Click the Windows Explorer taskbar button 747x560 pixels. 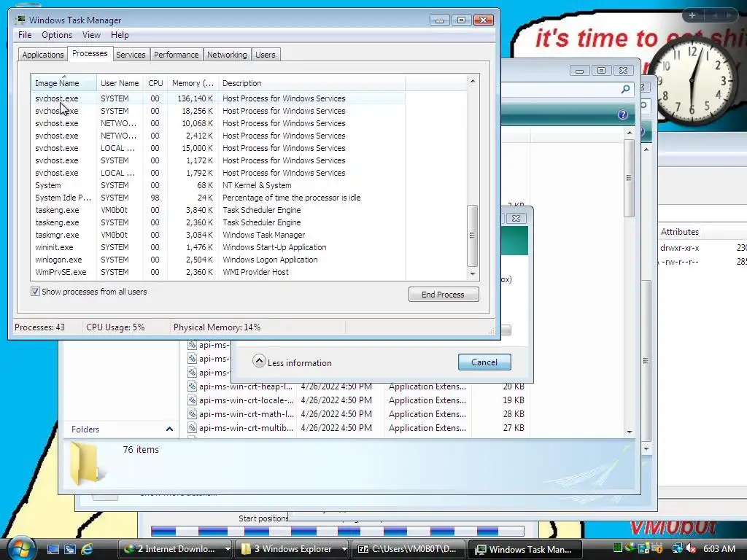click(x=291, y=549)
